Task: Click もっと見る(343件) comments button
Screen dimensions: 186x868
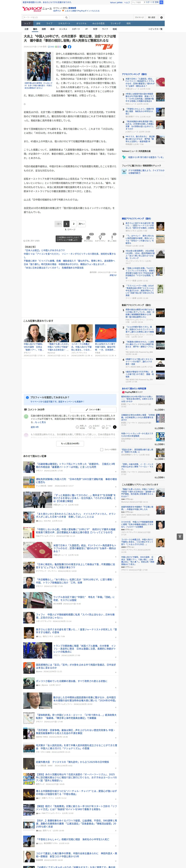Action: coord(70,443)
